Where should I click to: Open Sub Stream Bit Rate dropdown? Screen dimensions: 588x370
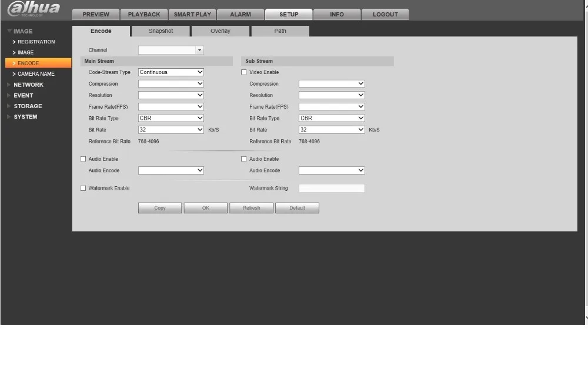pyautogui.click(x=332, y=130)
